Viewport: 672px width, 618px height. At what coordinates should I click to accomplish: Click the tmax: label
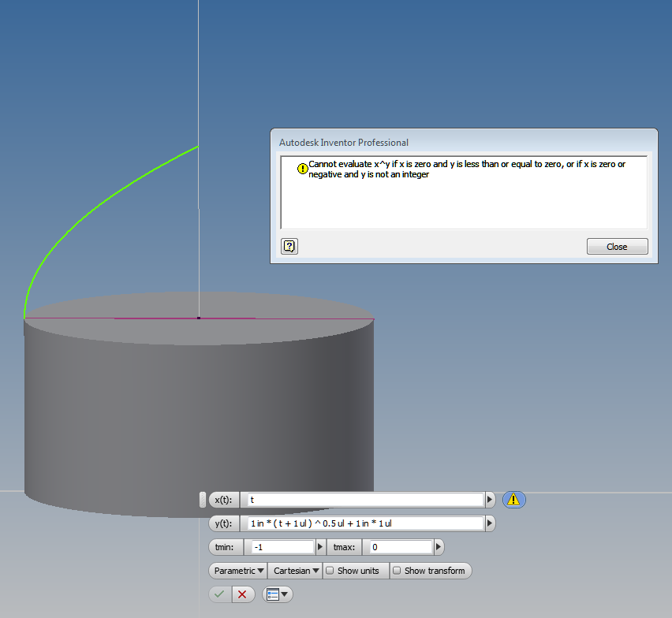[344, 547]
